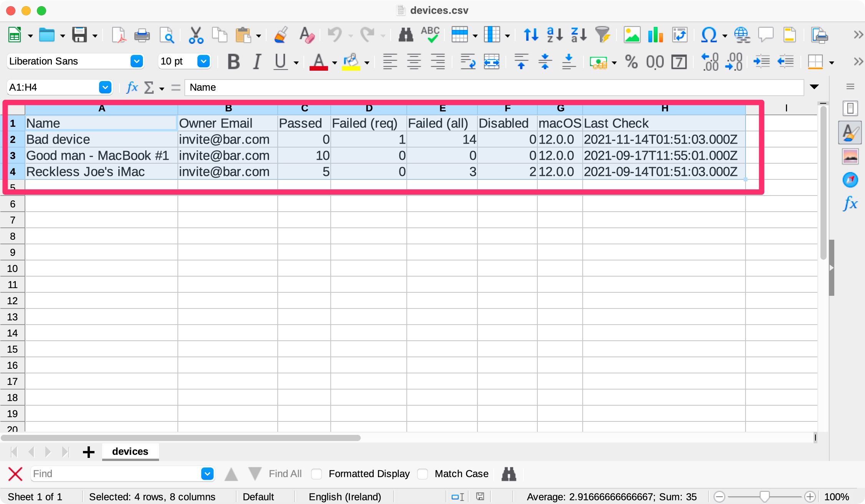The width and height of the screenshot is (865, 504).
Task: Click the Insert Image icon
Action: pos(632,35)
